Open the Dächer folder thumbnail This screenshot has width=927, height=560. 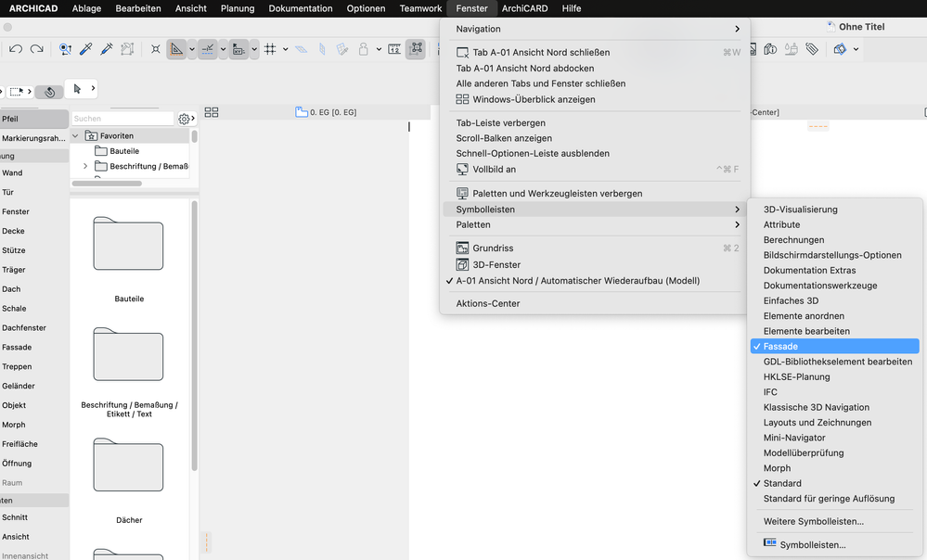click(x=128, y=465)
